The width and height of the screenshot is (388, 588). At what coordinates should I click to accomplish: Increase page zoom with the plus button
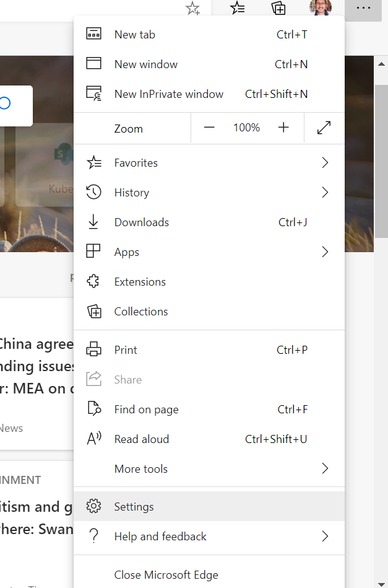pos(283,128)
